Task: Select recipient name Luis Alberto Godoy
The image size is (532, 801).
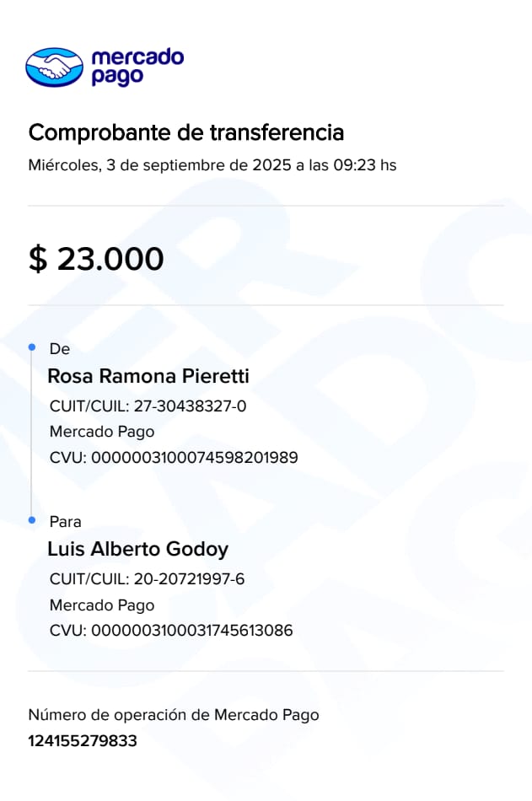Action: click(x=138, y=550)
